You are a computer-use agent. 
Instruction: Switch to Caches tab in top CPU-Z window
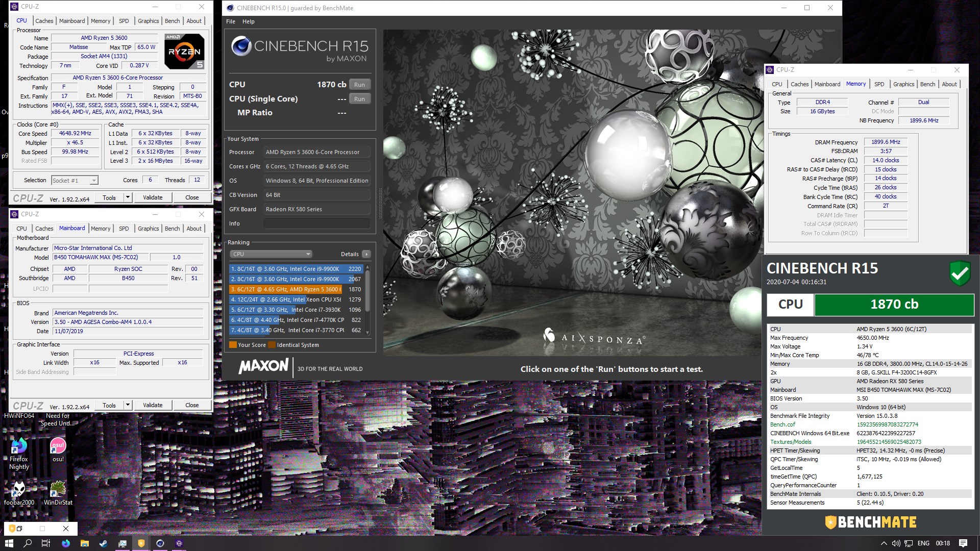click(x=44, y=21)
